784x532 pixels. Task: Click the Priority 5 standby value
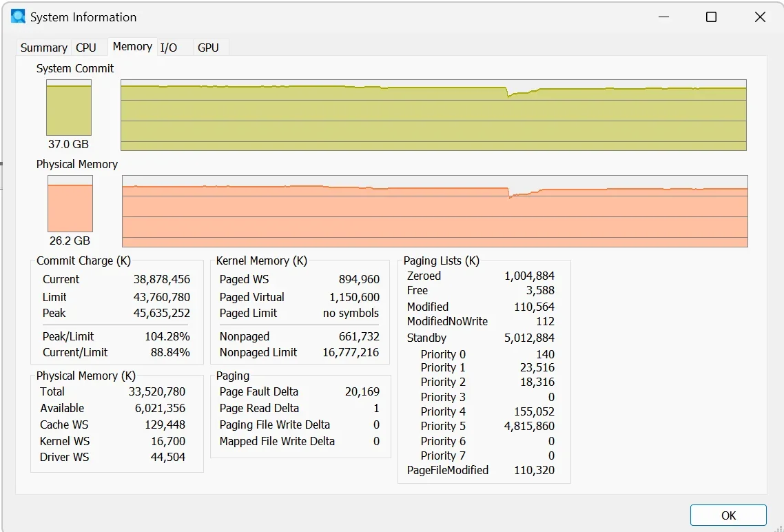[529, 427]
